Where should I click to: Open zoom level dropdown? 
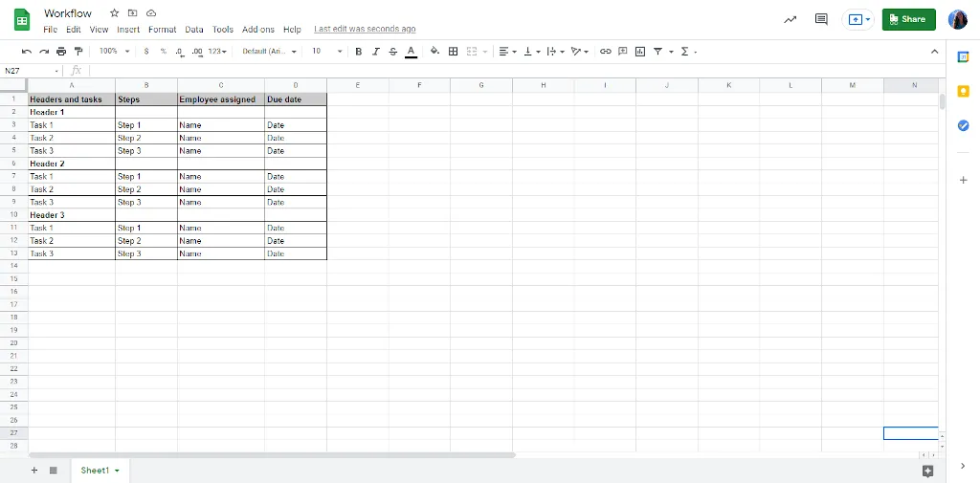[115, 52]
